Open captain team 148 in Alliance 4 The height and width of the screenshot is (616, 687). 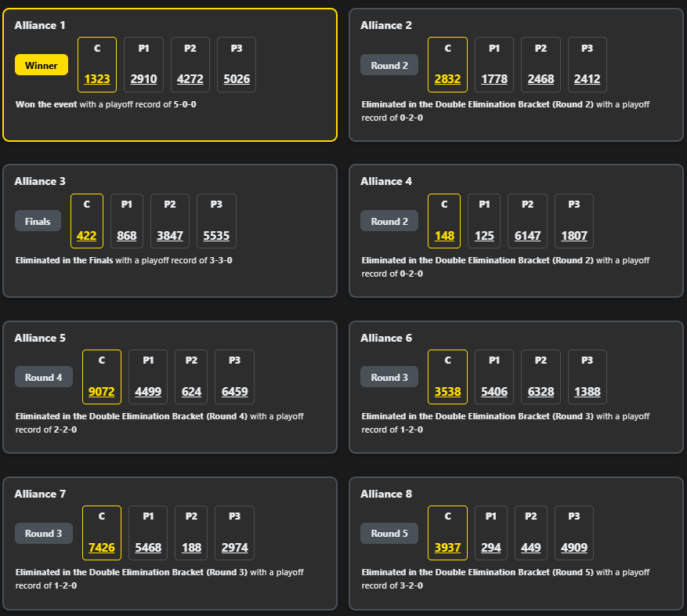pos(444,235)
